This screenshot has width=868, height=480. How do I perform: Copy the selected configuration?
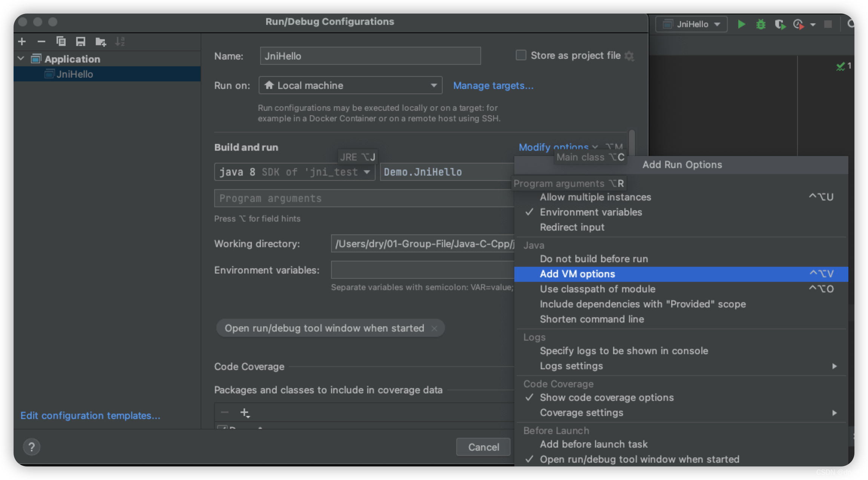tap(61, 41)
